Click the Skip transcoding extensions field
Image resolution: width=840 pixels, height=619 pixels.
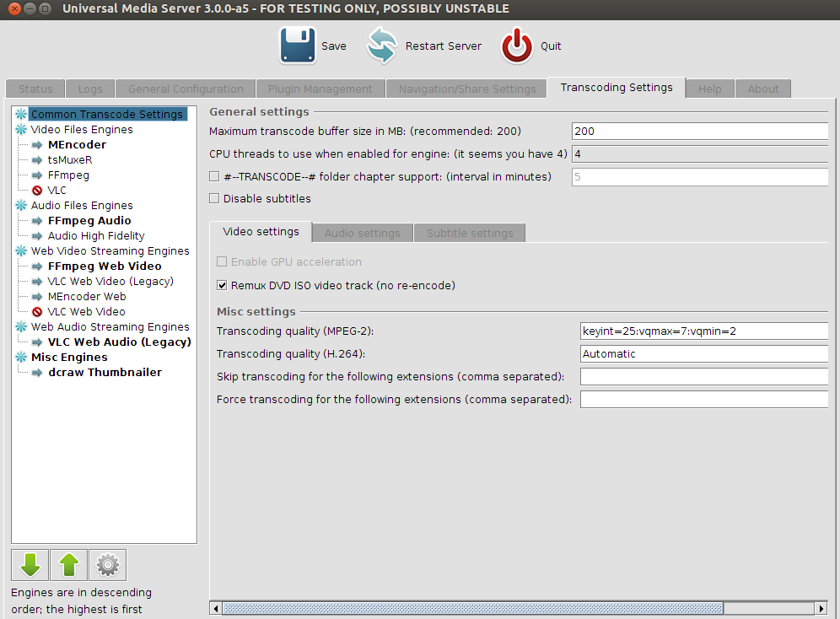[704, 376]
